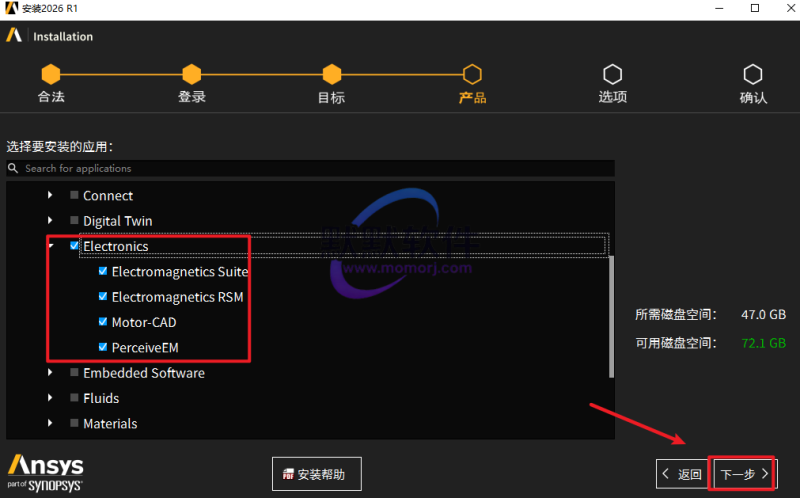800x498 pixels.
Task: Click the Ansys logo in title bar
Action: tap(11, 9)
